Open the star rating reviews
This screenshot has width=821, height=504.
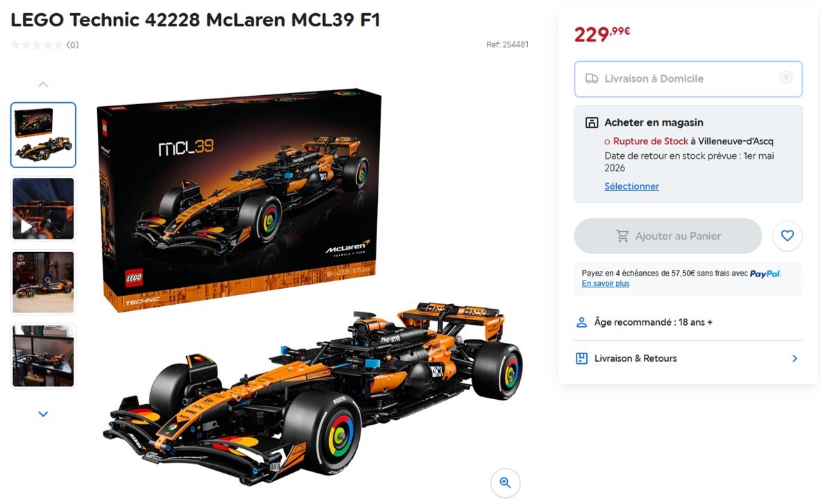point(44,45)
